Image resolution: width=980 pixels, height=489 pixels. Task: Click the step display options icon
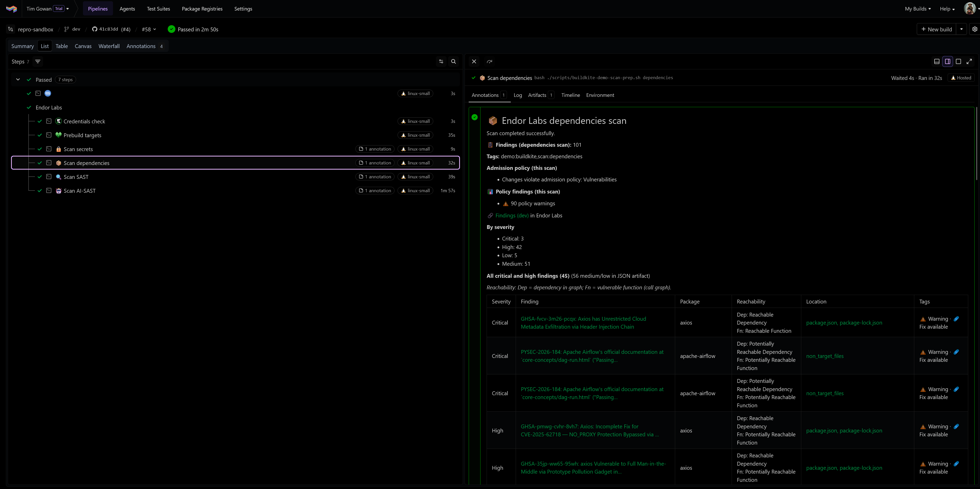[441, 61]
